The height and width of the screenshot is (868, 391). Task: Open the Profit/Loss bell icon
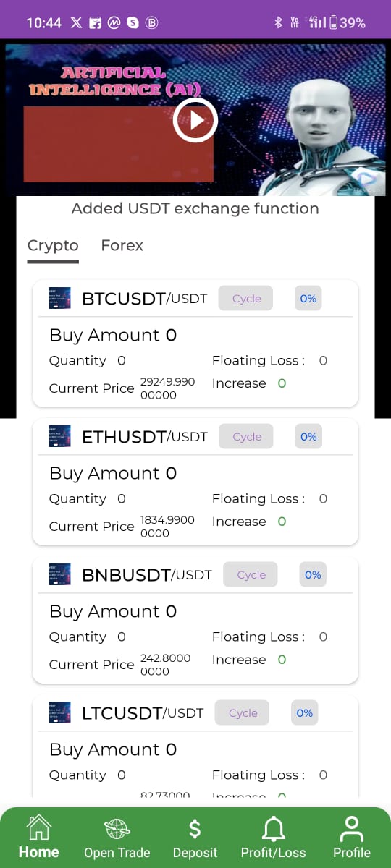coord(273,828)
